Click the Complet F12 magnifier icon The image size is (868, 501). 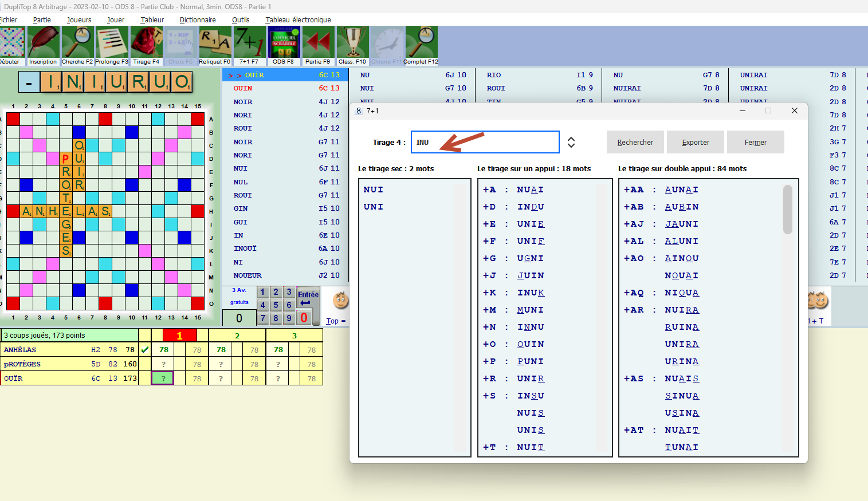click(421, 43)
